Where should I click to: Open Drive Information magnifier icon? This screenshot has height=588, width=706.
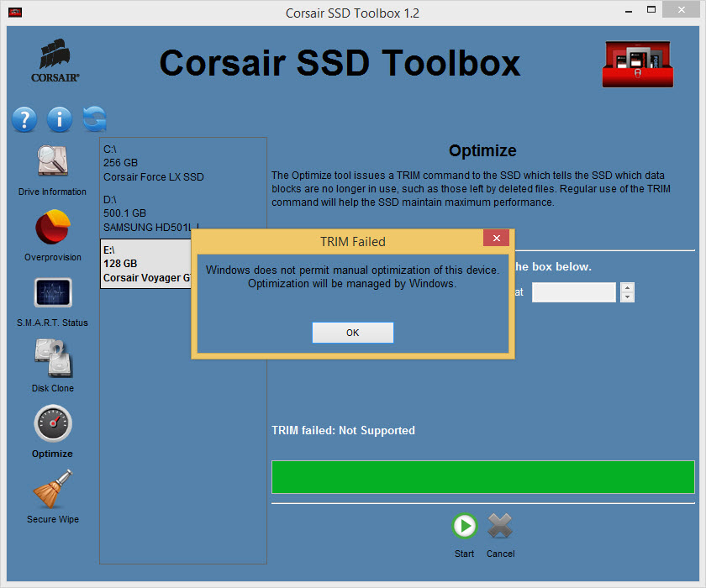point(52,160)
